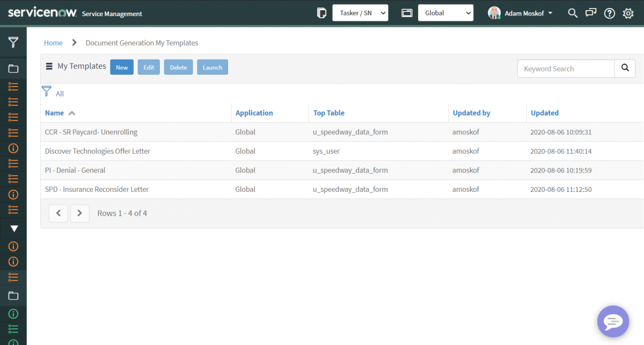Open the update set picker icon beside Tasker / SN
The height and width of the screenshot is (345, 644).
[321, 13]
